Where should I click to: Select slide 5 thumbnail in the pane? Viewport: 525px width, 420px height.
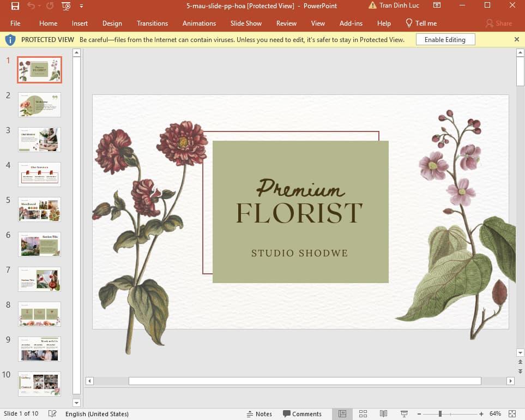click(x=39, y=209)
